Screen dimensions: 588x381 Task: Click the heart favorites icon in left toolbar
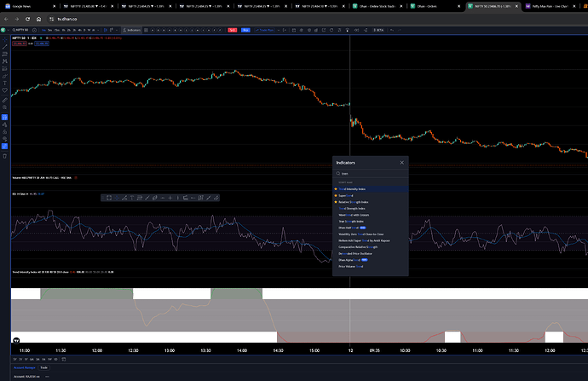coord(4,90)
